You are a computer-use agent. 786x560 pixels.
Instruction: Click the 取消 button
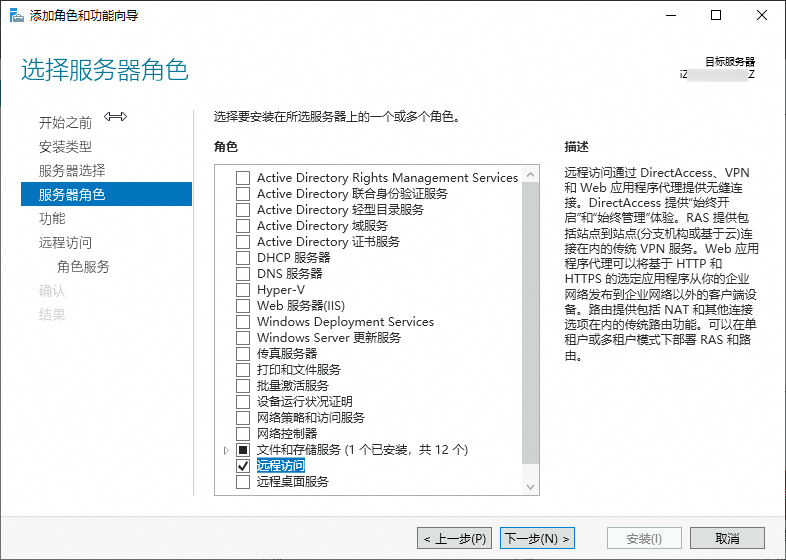(x=727, y=538)
